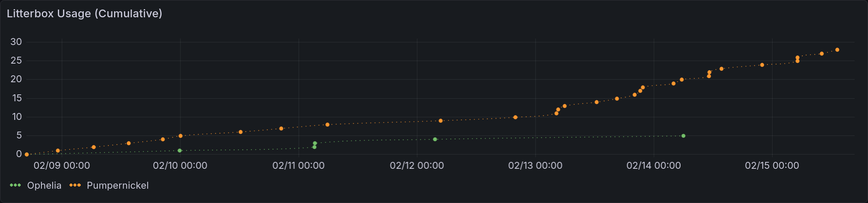Click the x-axis label 02/12 00:00
The width and height of the screenshot is (868, 203).
tap(417, 165)
